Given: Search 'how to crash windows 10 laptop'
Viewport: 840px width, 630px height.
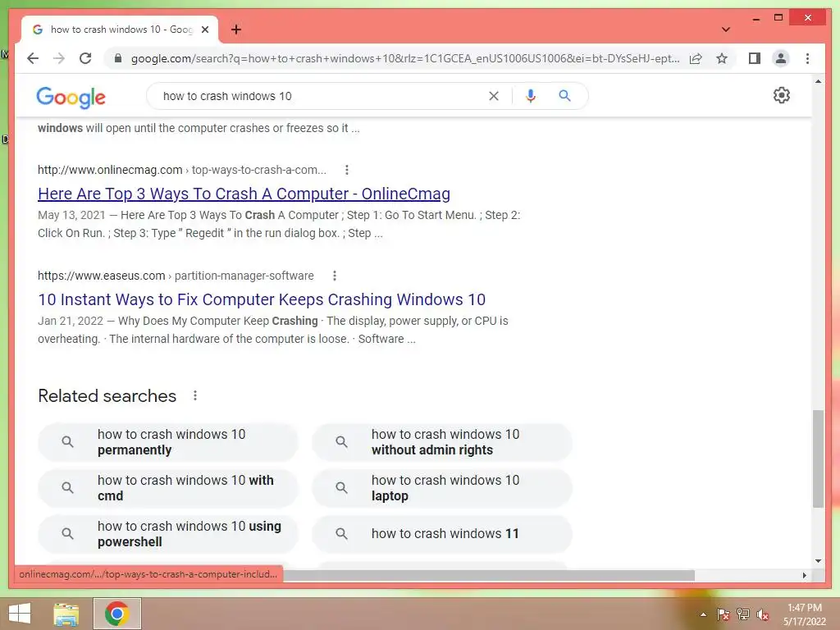Looking at the screenshot, I should [x=442, y=488].
